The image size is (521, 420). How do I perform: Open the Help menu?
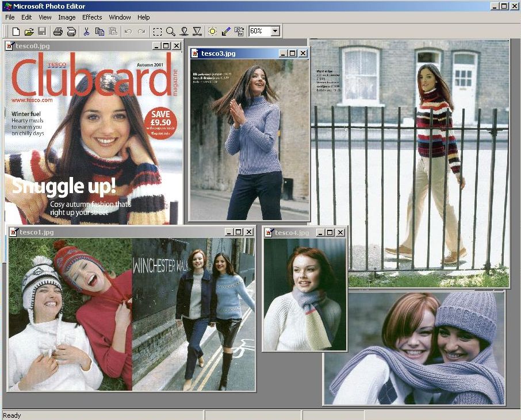[x=144, y=17]
